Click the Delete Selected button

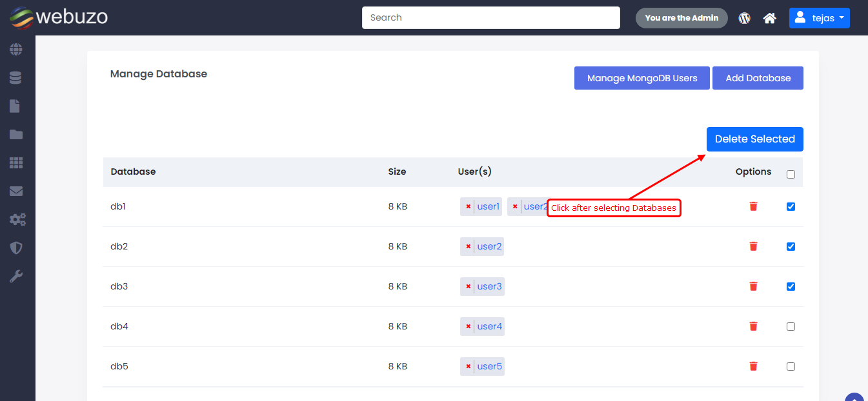pos(754,139)
